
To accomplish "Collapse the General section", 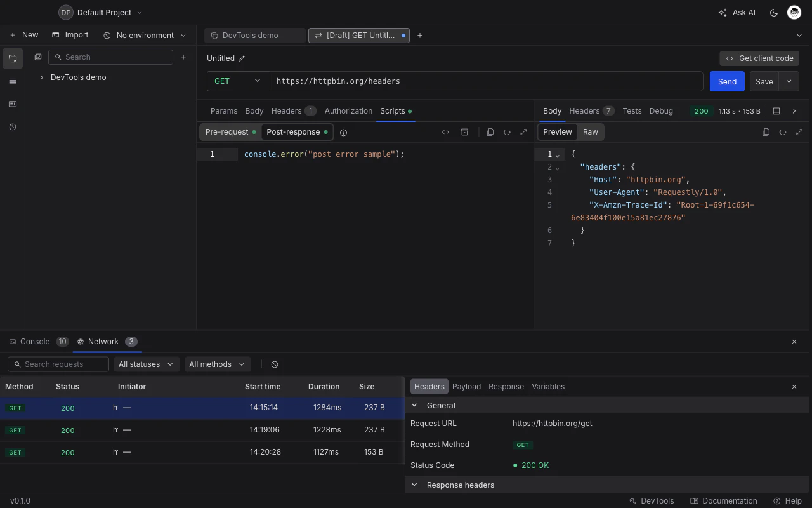I will point(414,405).
